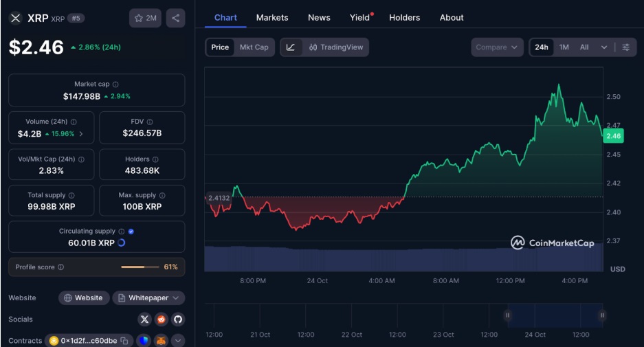This screenshot has height=347, width=644.
Task: Click the right handle of range selector
Action: pyautogui.click(x=602, y=315)
